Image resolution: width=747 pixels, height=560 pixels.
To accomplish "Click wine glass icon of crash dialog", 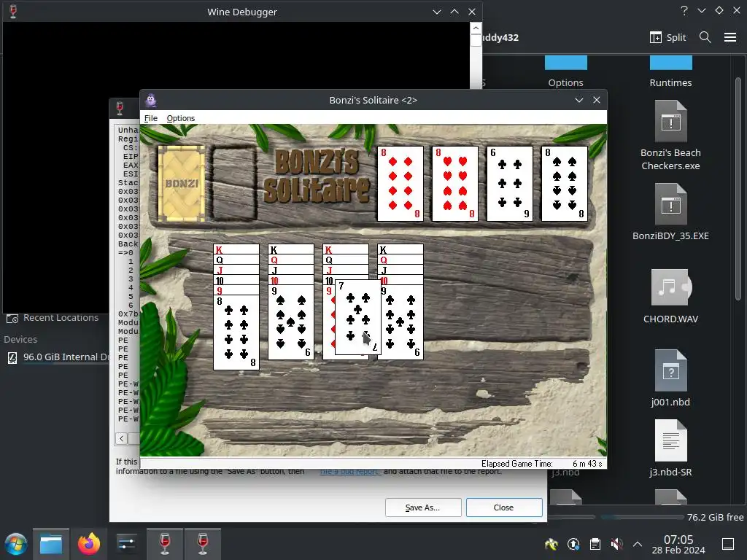I will click(120, 108).
